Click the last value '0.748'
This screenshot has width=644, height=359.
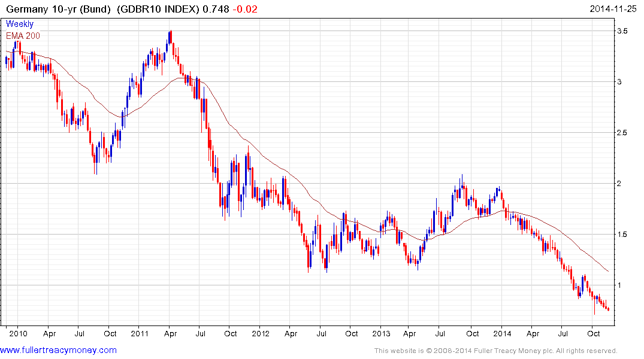click(x=216, y=9)
